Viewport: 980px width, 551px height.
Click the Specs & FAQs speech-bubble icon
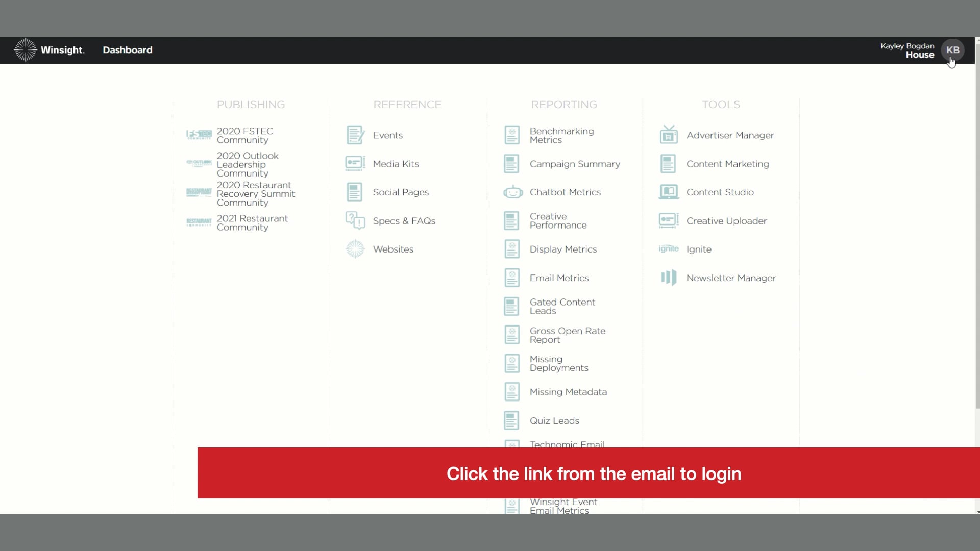tap(355, 220)
